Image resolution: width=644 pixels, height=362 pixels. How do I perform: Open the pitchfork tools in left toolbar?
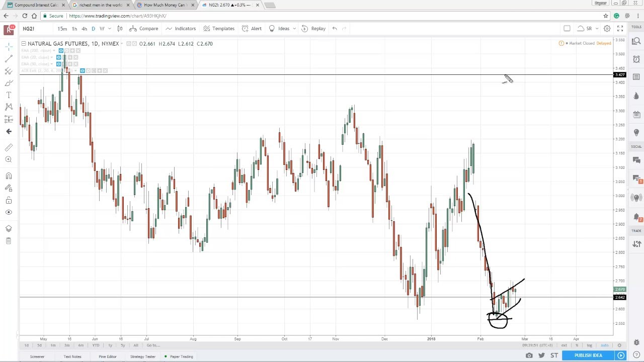(9, 71)
